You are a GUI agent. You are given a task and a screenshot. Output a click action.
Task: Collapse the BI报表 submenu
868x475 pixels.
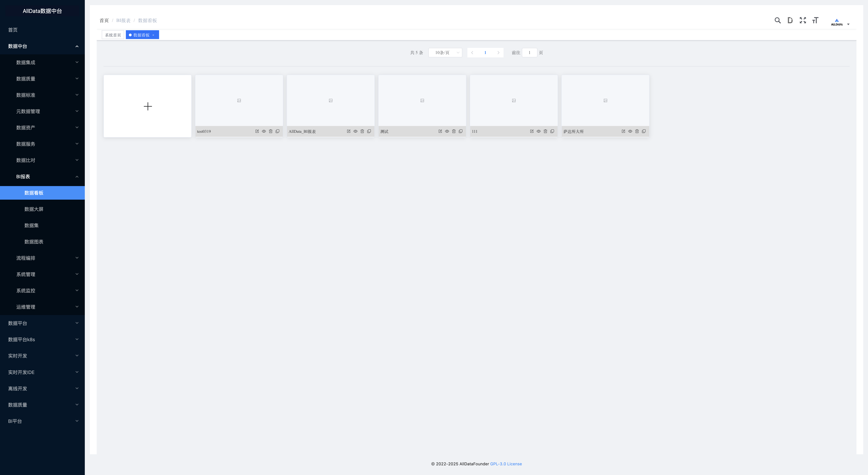[x=42, y=176]
